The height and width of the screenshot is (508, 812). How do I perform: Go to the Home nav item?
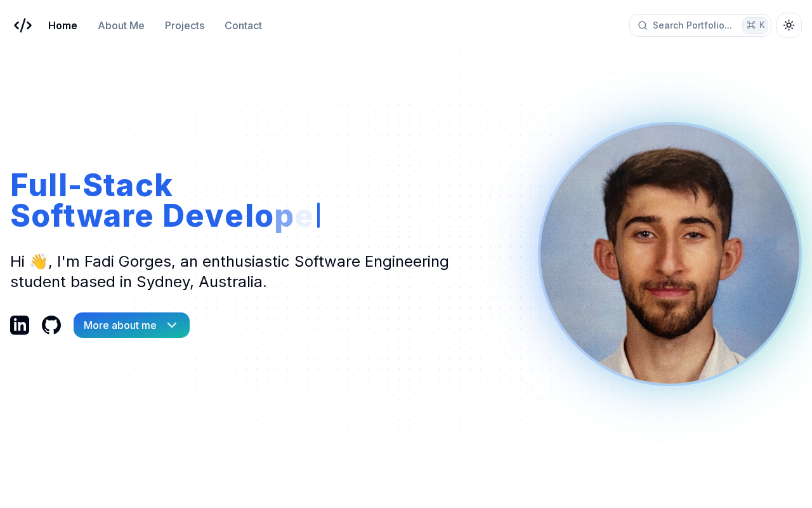coord(63,25)
